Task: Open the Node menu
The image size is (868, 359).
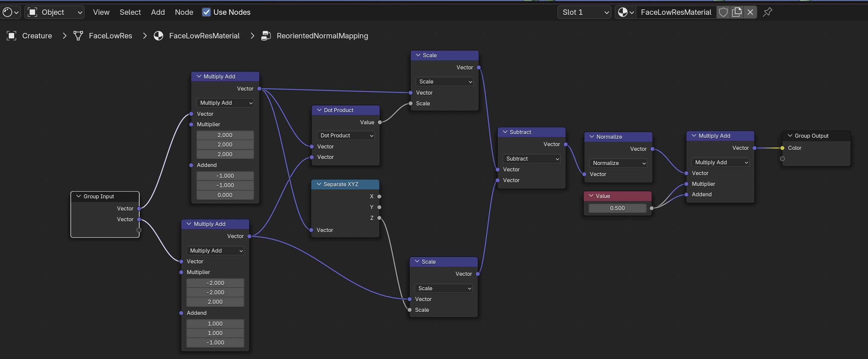Action: [x=184, y=12]
